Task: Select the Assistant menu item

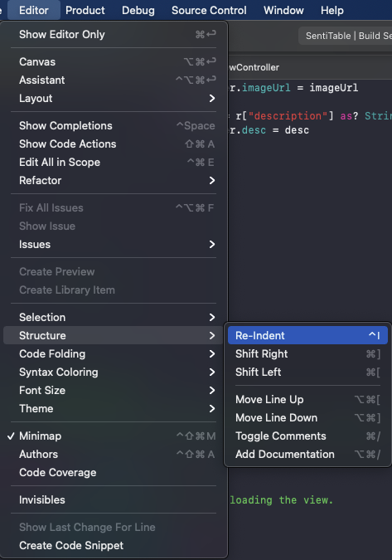Action: point(115,80)
